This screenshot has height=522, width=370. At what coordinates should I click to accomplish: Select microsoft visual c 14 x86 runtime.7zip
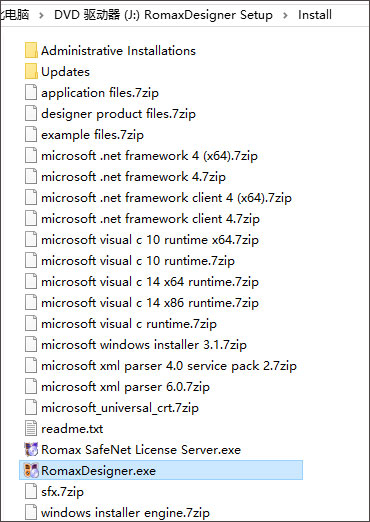[x=150, y=303]
